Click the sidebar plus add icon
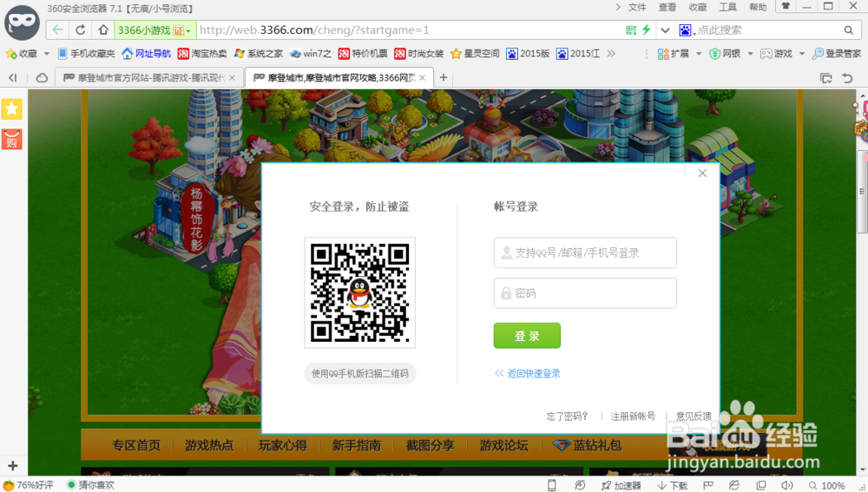Viewport: 868px width, 492px height. pyautogui.click(x=13, y=466)
